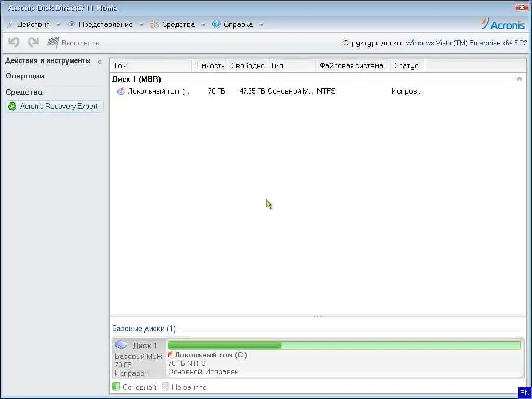532x399 pixels.
Task: Click the Диск 1 drive icon
Action: point(121,345)
